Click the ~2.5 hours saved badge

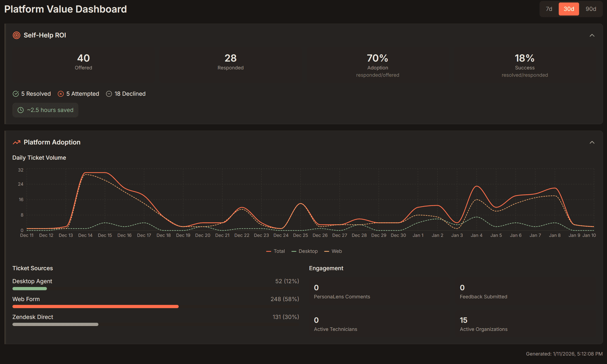[45, 110]
